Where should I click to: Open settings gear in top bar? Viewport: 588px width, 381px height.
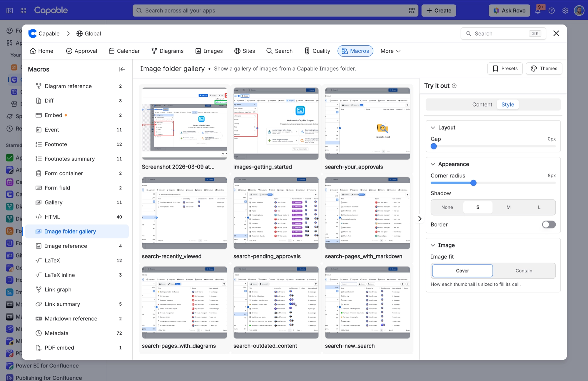(565, 11)
